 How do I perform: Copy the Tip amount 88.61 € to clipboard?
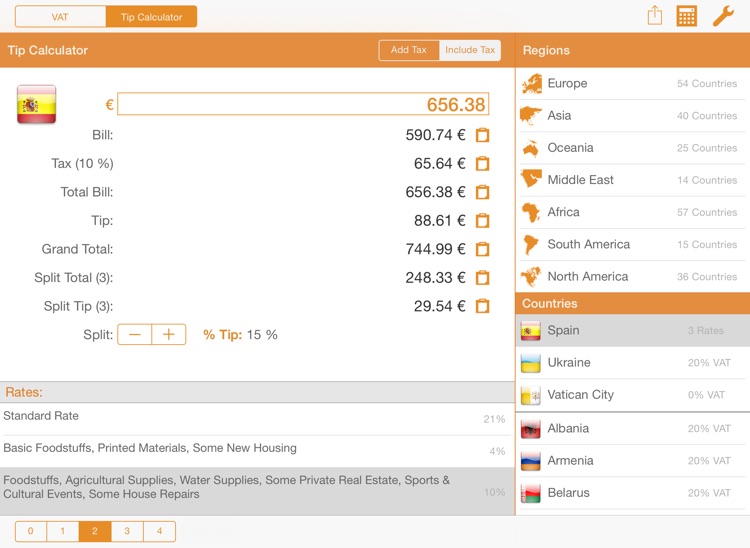[x=482, y=220]
